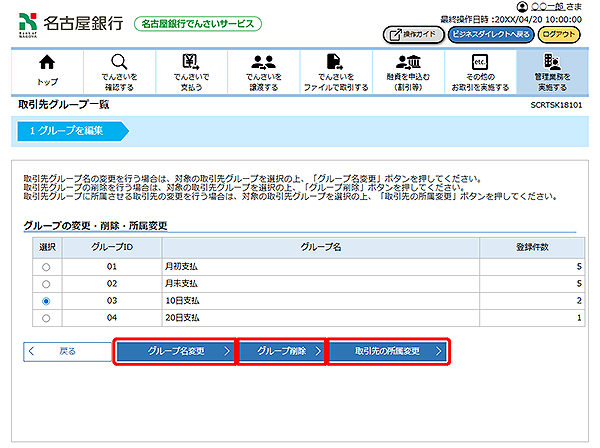Screen dimensions: 600x448
Task: Choose radio button for group 04 20日支払
Action: 46,318
